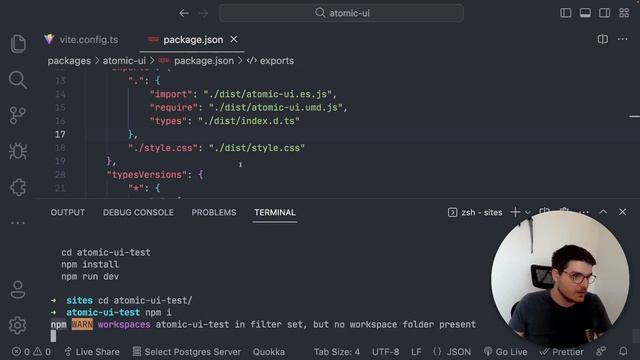
Task: Click the minimap marker at editor right
Action: tap(634, 116)
